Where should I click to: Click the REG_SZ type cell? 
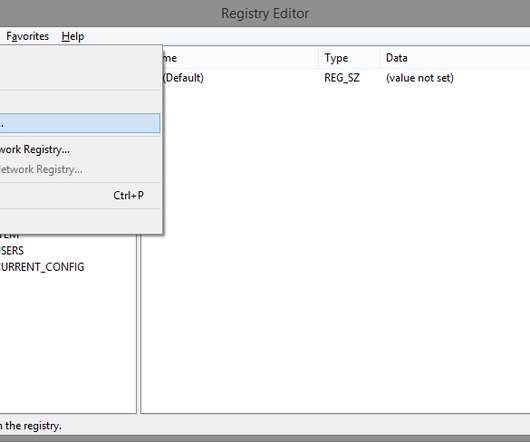[342, 78]
